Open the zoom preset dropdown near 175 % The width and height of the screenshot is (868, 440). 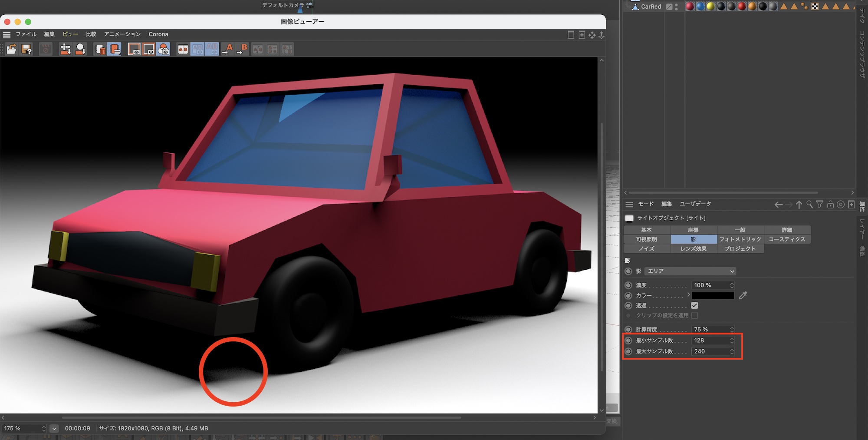click(54, 428)
